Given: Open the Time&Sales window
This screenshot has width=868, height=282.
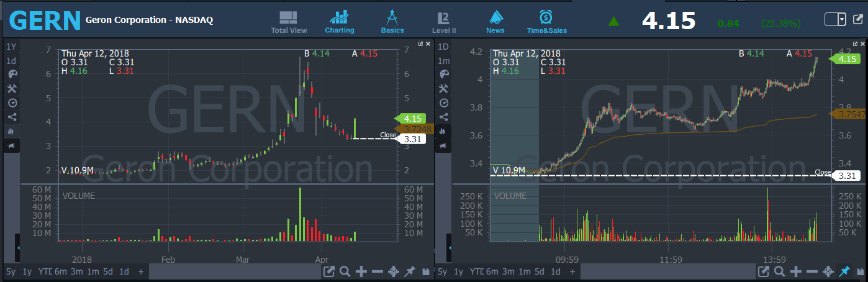Looking at the screenshot, I should pyautogui.click(x=547, y=22).
